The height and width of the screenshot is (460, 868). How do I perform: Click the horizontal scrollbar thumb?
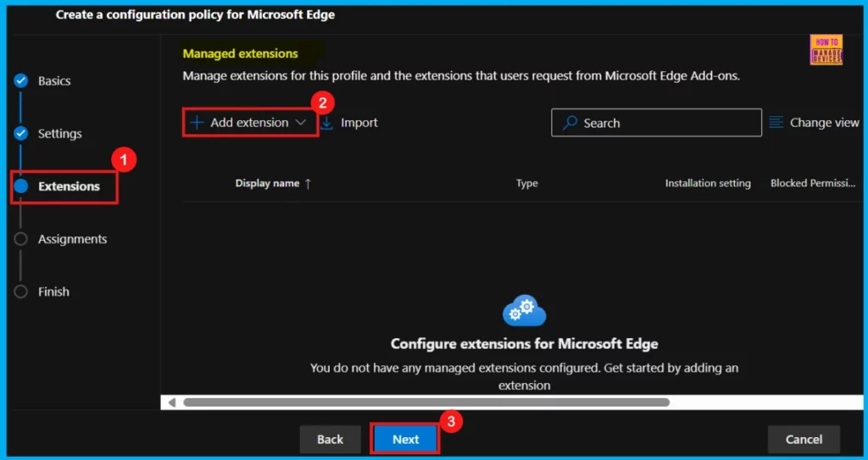pyautogui.click(x=426, y=402)
